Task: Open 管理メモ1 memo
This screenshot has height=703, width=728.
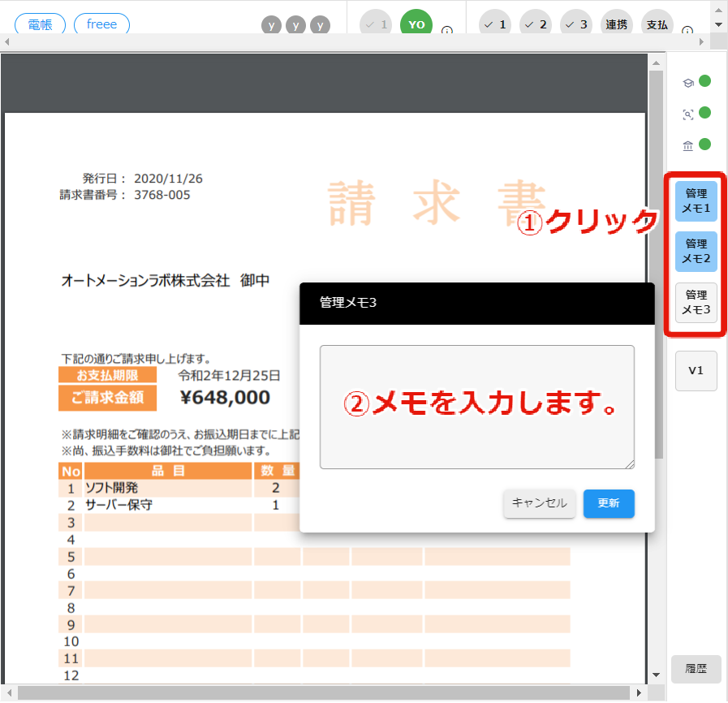Action: coord(696,201)
